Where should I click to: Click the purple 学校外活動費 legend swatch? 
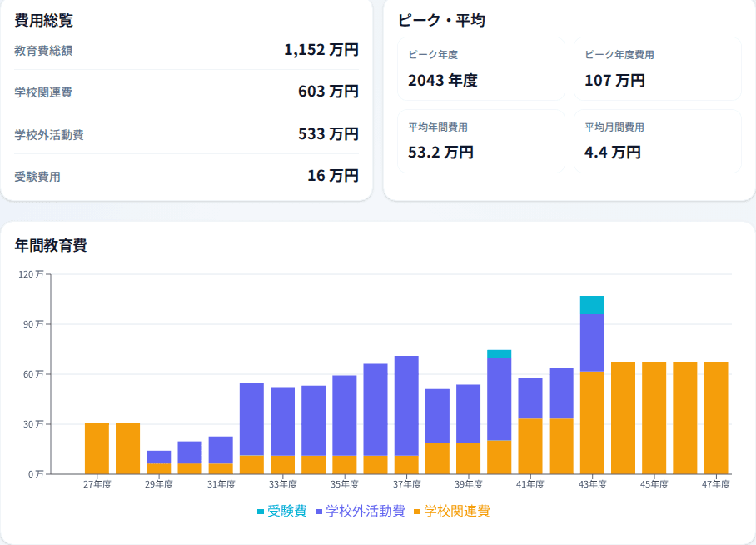coord(319,512)
